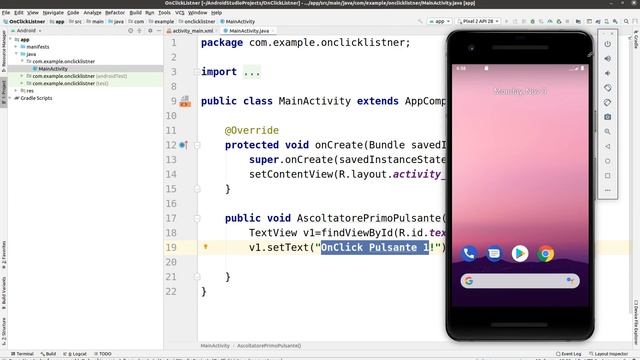Collapse the app module in project tree
This screenshot has height=360, width=640.
click(11, 40)
